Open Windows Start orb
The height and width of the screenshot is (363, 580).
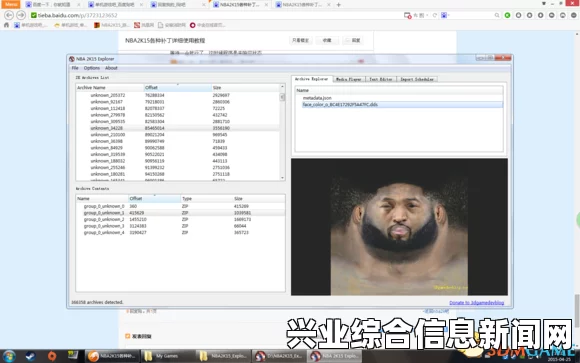9,356
